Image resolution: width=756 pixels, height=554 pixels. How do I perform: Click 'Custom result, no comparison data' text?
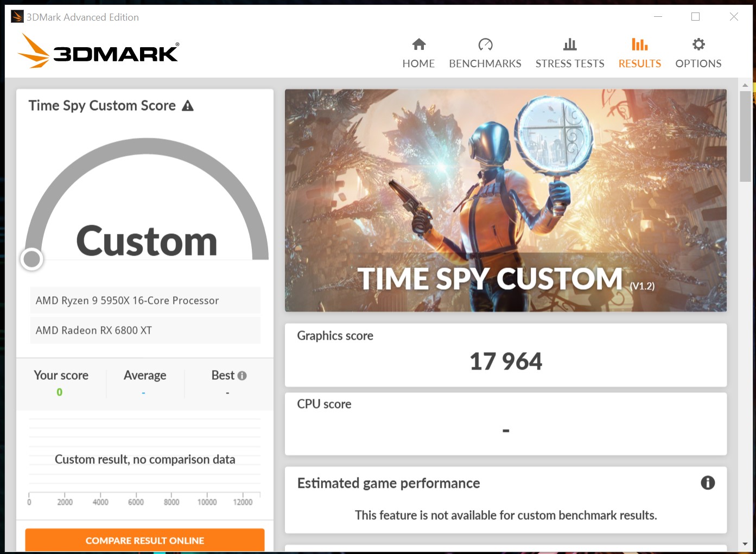pyautogui.click(x=145, y=460)
